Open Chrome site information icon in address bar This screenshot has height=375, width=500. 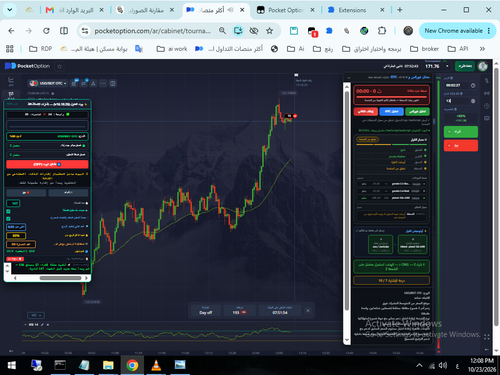85,31
